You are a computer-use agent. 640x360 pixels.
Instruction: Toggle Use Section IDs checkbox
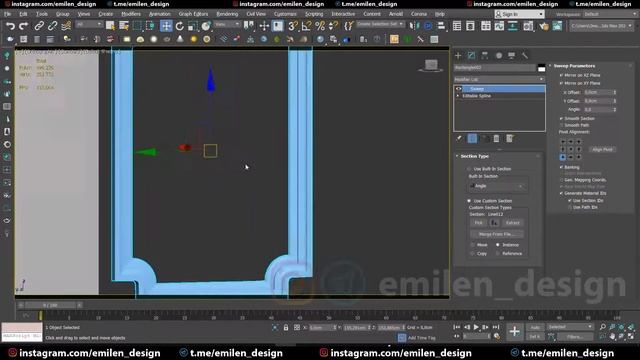coord(570,201)
